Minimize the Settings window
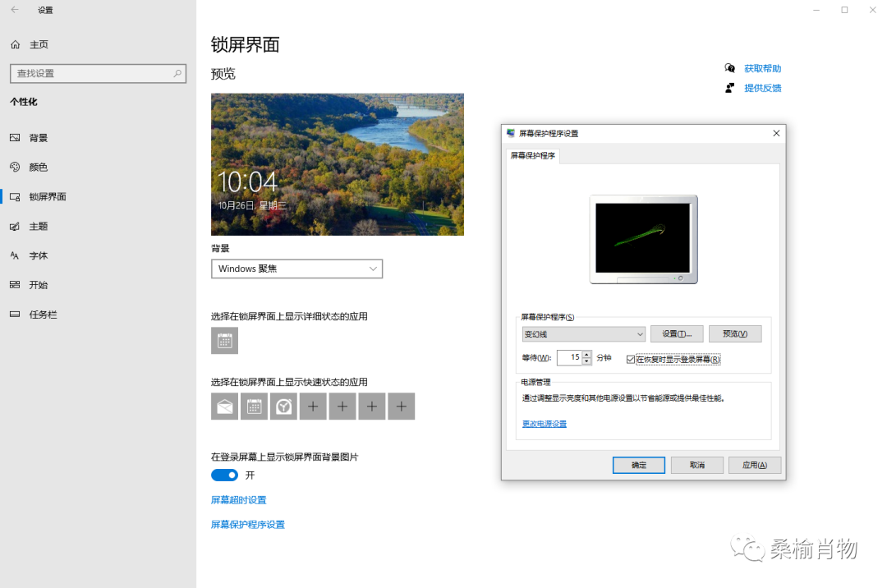 coord(816,10)
